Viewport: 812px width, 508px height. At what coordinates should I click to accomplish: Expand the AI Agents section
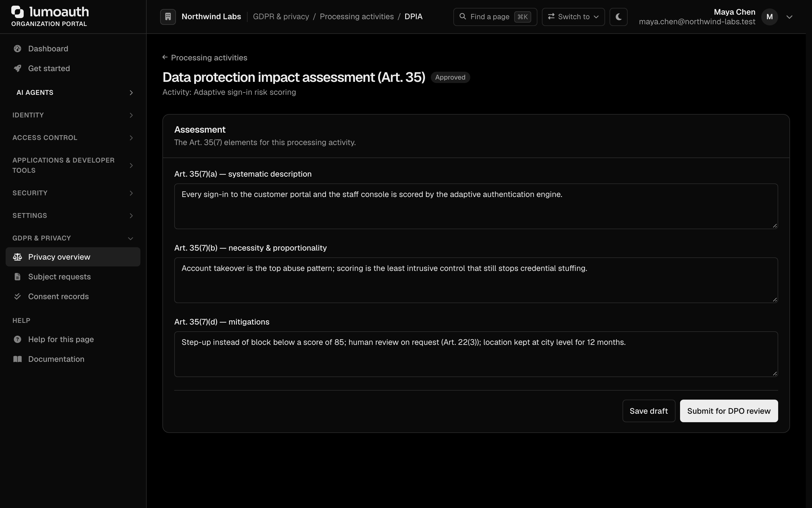click(73, 92)
